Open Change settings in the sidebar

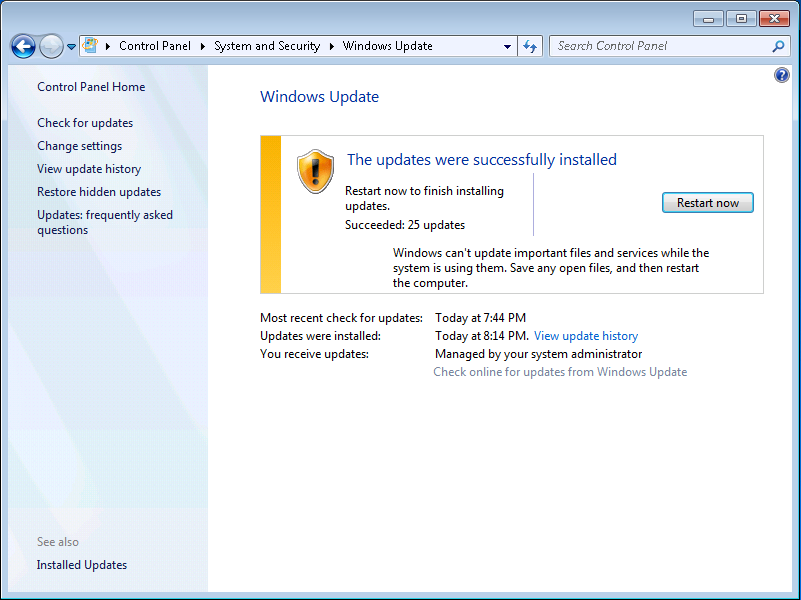point(79,146)
